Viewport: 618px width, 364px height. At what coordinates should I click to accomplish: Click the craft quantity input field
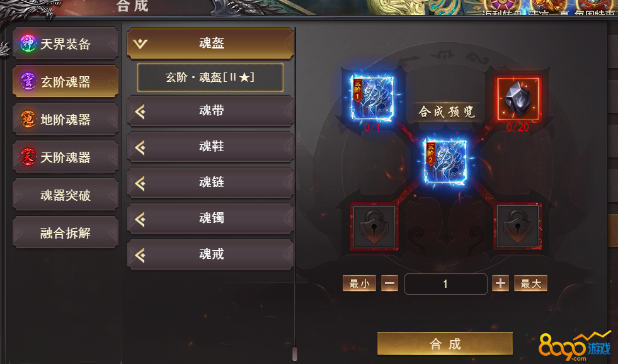(445, 283)
